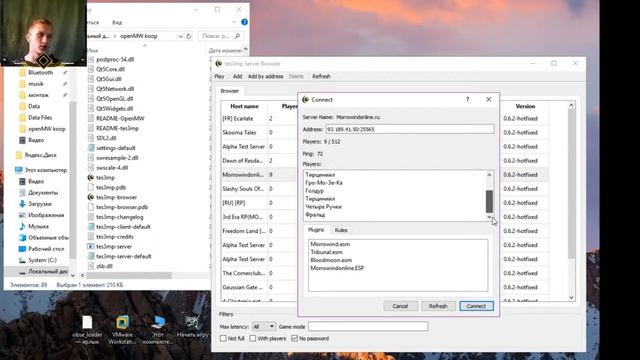Open System (C:) drive in Explorer sidebar
The height and width of the screenshot is (360, 640).
pyautogui.click(x=42, y=260)
